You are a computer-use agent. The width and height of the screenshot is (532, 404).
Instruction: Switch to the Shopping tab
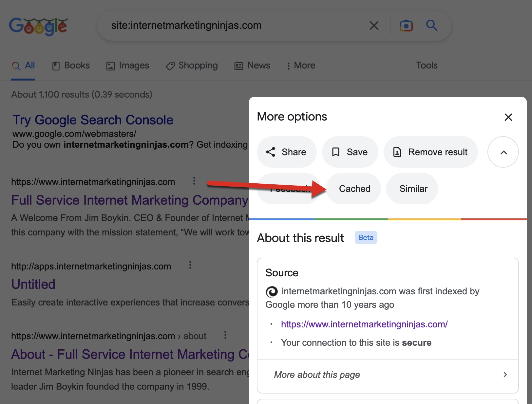192,65
